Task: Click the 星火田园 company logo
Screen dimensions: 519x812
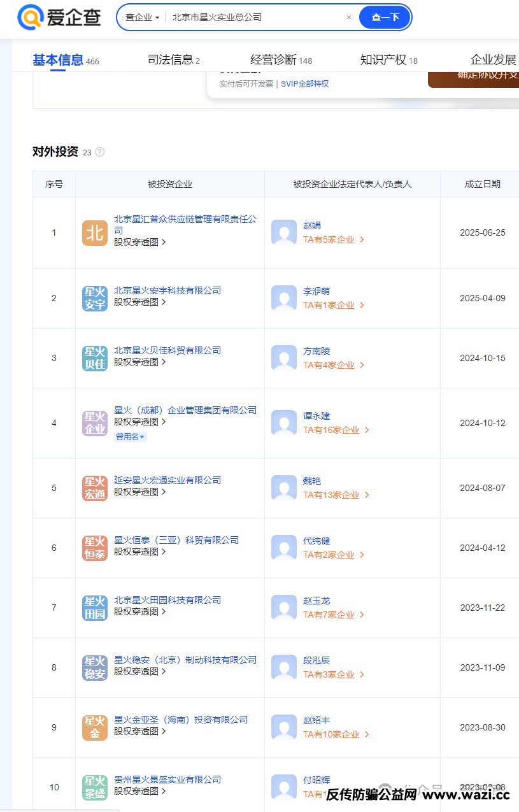Action: 95,608
